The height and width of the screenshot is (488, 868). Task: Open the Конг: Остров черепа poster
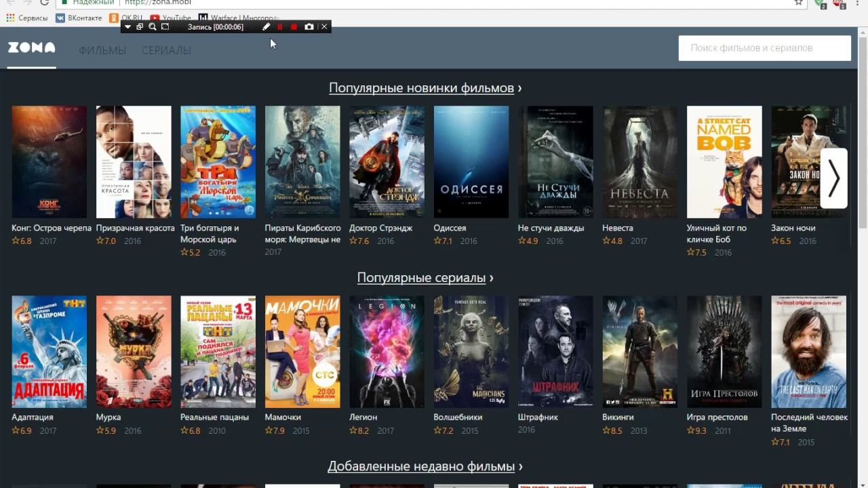coord(50,162)
